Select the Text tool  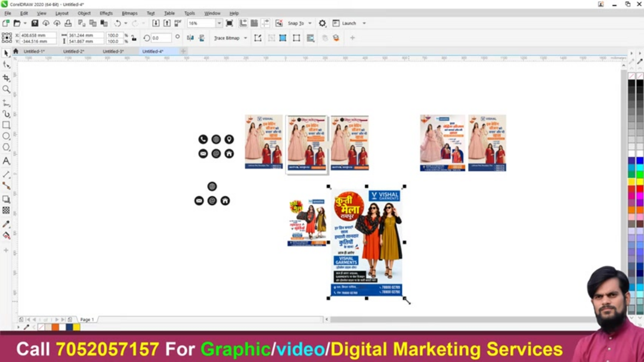click(x=6, y=161)
